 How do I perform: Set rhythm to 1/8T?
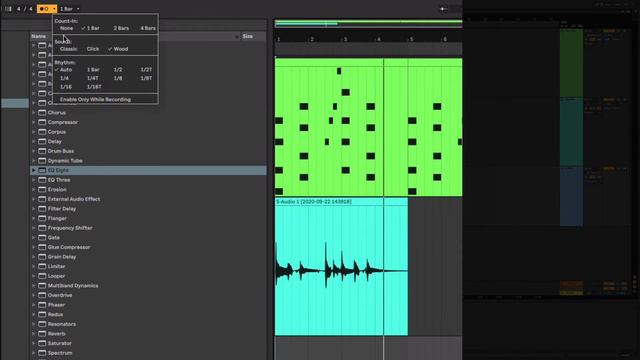(146, 78)
